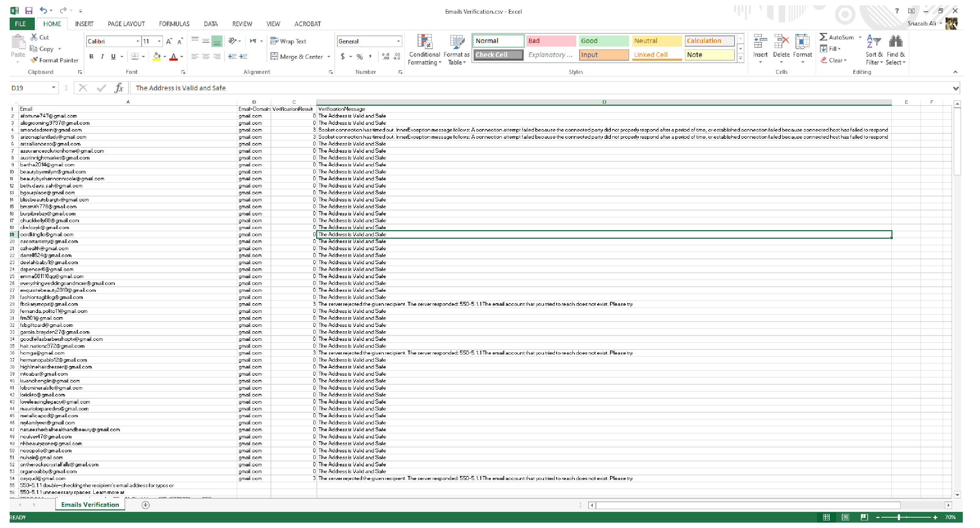Open the FILE menu
This screenshot has width=980, height=528.
pyautogui.click(x=21, y=24)
